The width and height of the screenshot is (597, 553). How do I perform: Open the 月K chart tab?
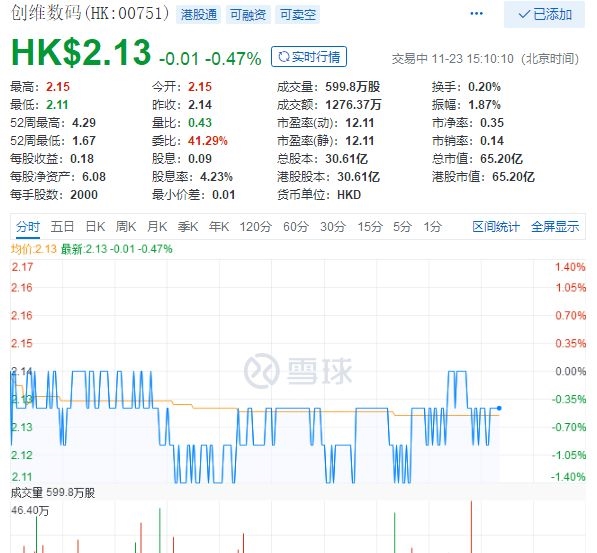pos(157,227)
